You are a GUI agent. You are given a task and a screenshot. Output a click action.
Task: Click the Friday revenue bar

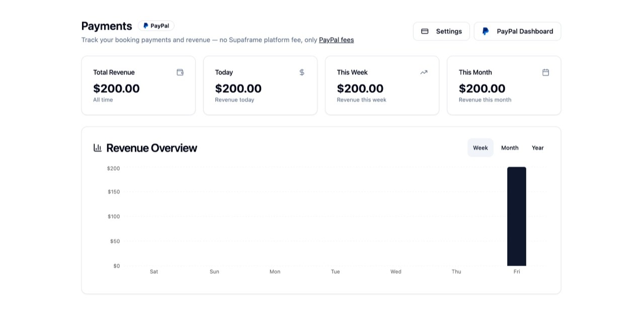coord(516,216)
